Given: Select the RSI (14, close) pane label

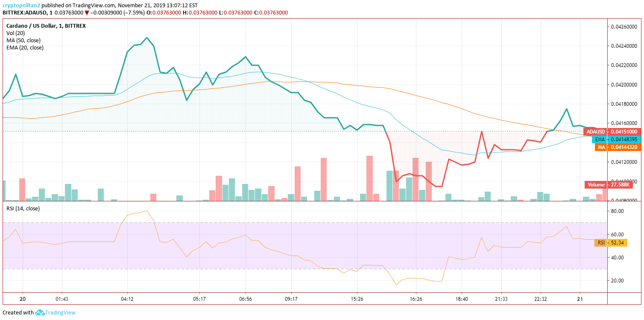Looking at the screenshot, I should [23, 208].
